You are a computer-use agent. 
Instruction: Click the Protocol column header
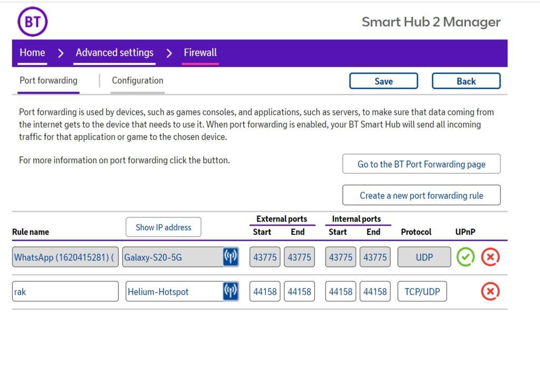coord(416,232)
